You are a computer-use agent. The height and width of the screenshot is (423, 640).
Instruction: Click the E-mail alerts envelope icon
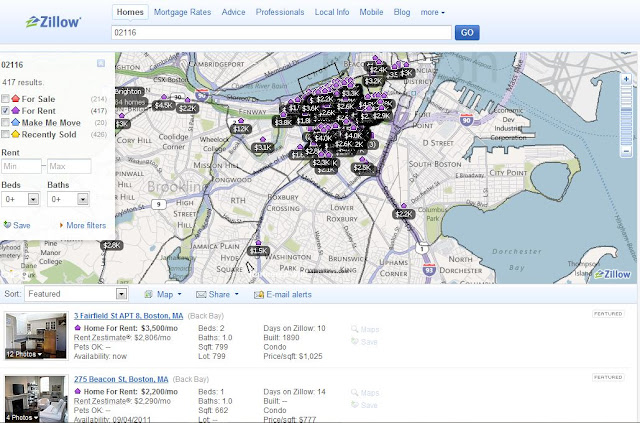259,295
